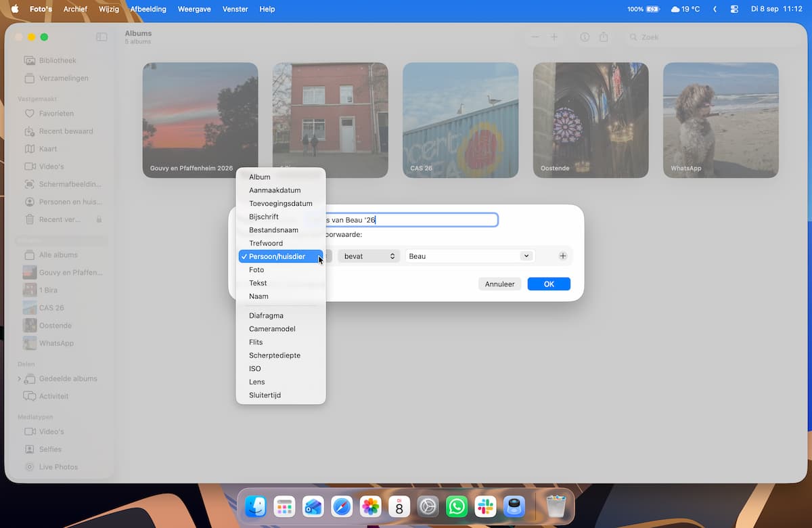The image size is (812, 528).
Task: Open the CAS 26 album thumbnail
Action: (461, 120)
